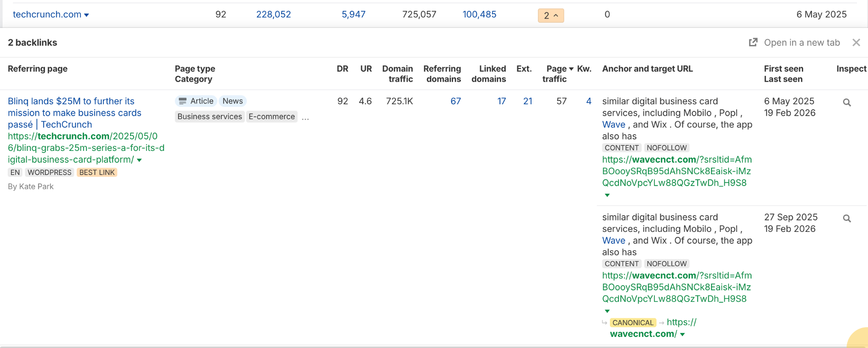Image resolution: width=868 pixels, height=348 pixels.
Task: Click the EN language badge
Action: (15, 173)
